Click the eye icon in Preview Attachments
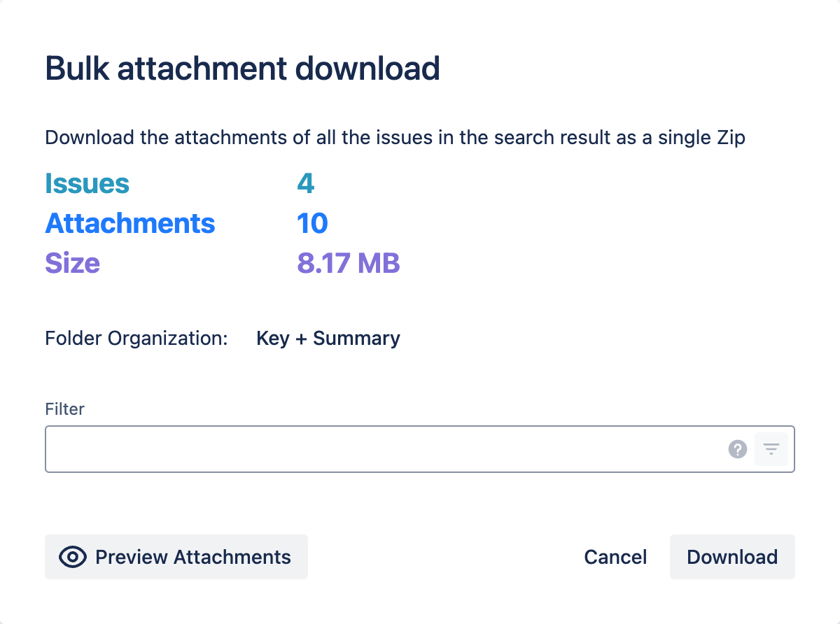Image resolution: width=840 pixels, height=624 pixels. point(73,557)
